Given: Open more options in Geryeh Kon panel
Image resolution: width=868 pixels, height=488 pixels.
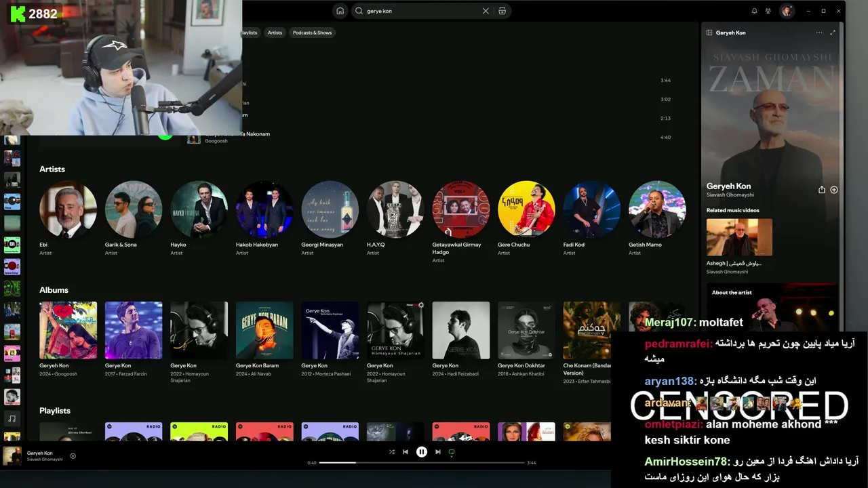Looking at the screenshot, I should [x=819, y=33].
